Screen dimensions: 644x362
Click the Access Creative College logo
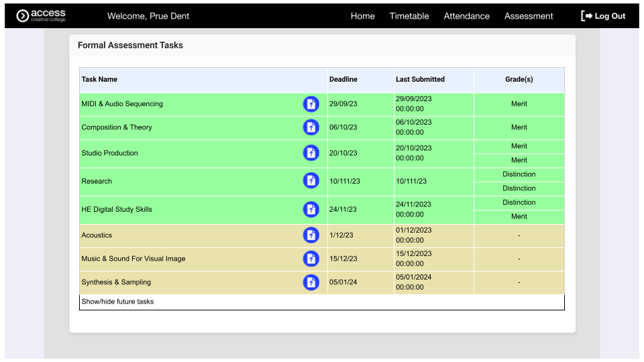[x=41, y=15]
